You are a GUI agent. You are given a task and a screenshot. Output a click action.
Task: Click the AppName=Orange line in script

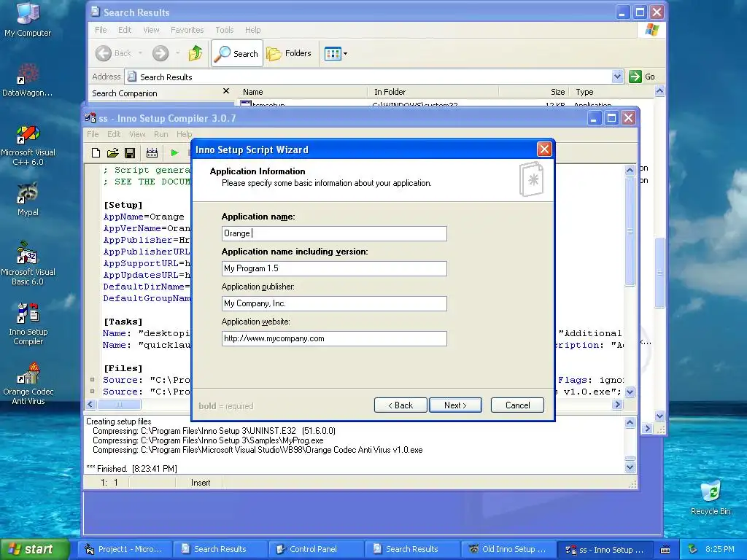click(x=144, y=217)
